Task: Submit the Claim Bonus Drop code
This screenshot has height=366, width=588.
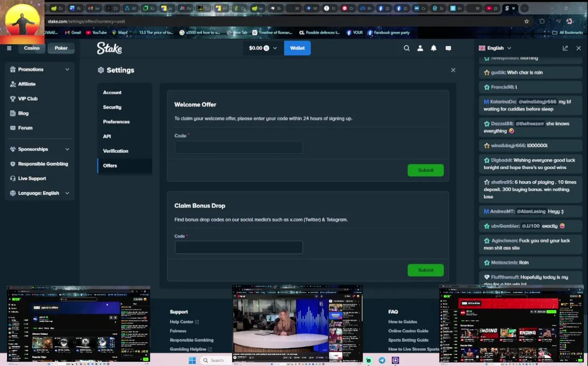Action: pos(425,270)
